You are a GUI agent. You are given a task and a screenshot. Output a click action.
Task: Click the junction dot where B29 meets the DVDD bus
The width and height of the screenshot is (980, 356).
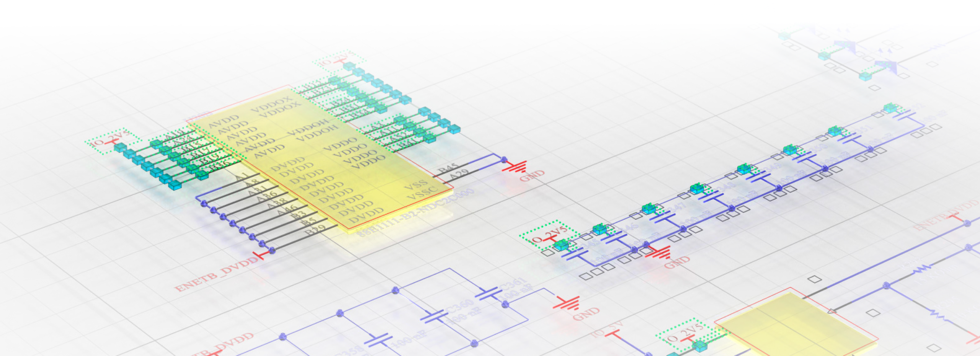(272, 250)
